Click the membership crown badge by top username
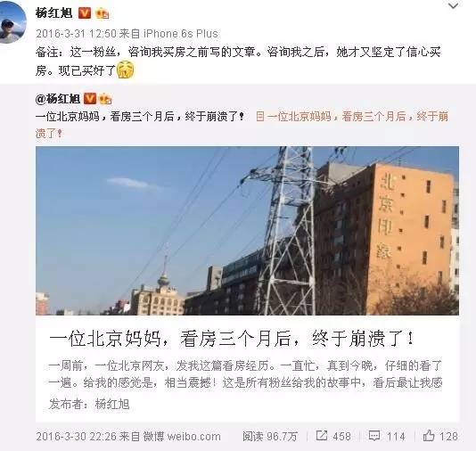The height and width of the screenshot is (451, 476). coord(102,13)
